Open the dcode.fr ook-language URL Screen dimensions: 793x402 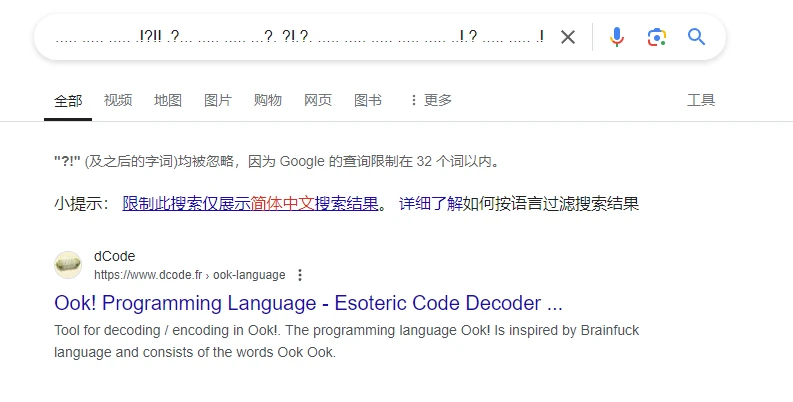tap(190, 275)
